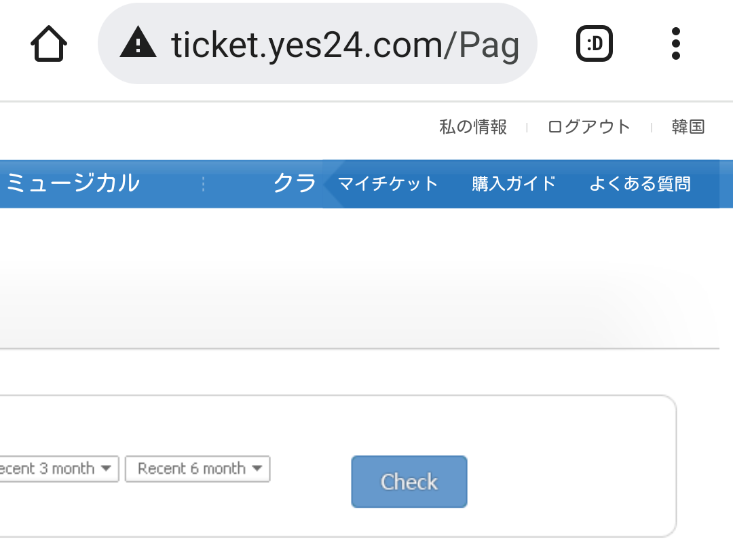Click the left-pointing arrow beside マイチケット
The image size is (733, 560).
pyautogui.click(x=329, y=184)
